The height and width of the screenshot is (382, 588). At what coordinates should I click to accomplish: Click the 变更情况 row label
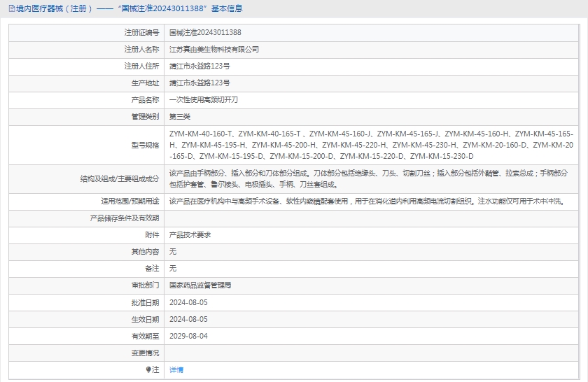point(145,353)
